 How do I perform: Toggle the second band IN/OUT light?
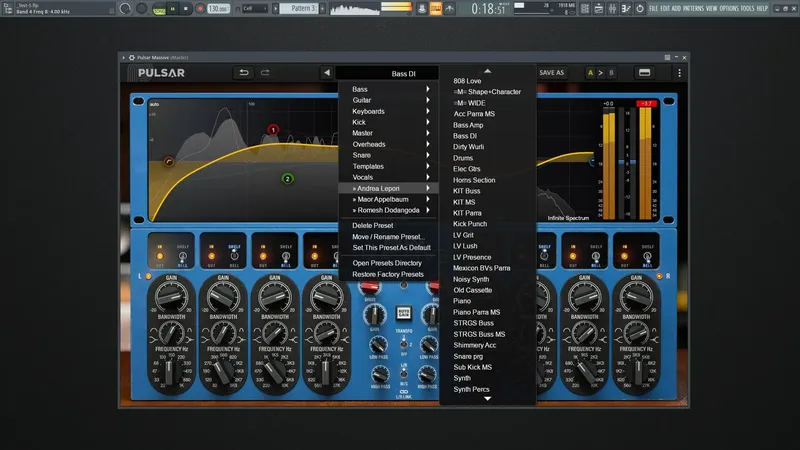[x=211, y=256]
